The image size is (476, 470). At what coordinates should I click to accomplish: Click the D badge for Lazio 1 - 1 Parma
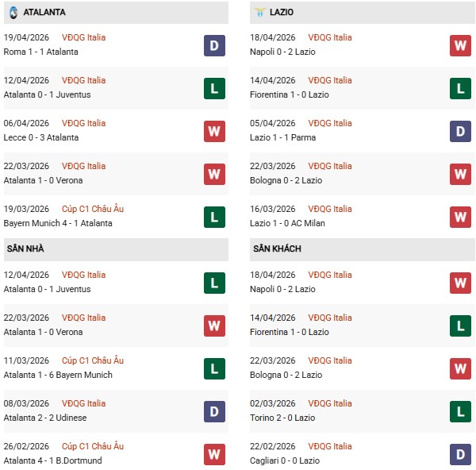pyautogui.click(x=460, y=131)
